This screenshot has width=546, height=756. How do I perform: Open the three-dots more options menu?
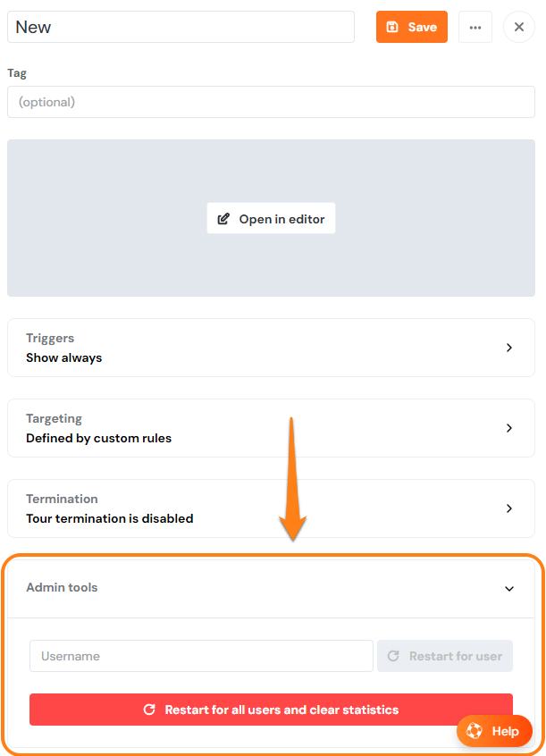point(475,27)
